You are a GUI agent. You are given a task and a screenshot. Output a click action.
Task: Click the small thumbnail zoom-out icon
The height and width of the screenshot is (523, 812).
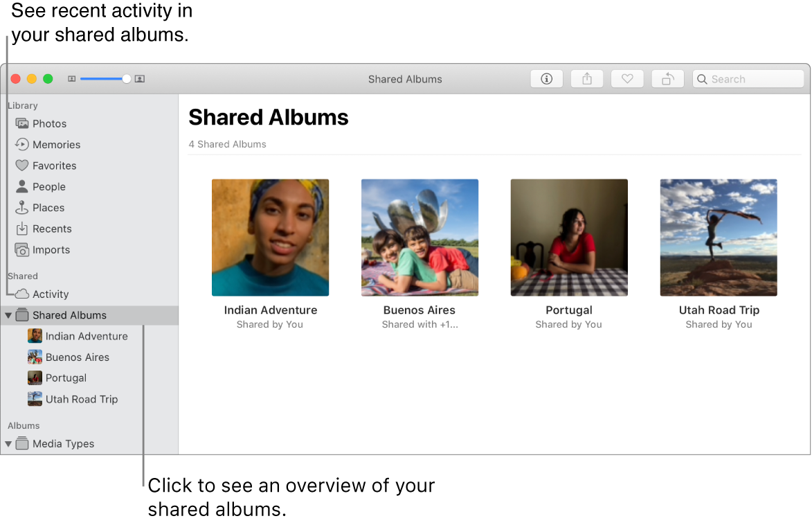tap(72, 79)
